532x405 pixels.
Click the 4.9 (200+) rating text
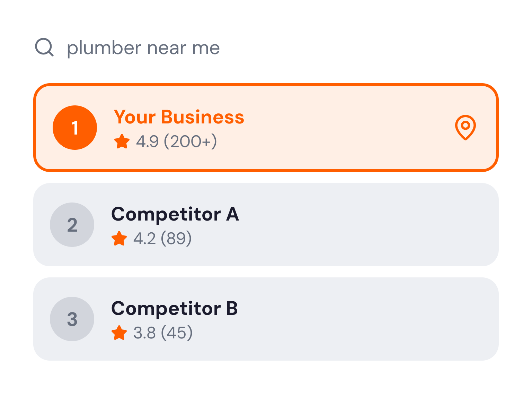tap(176, 141)
